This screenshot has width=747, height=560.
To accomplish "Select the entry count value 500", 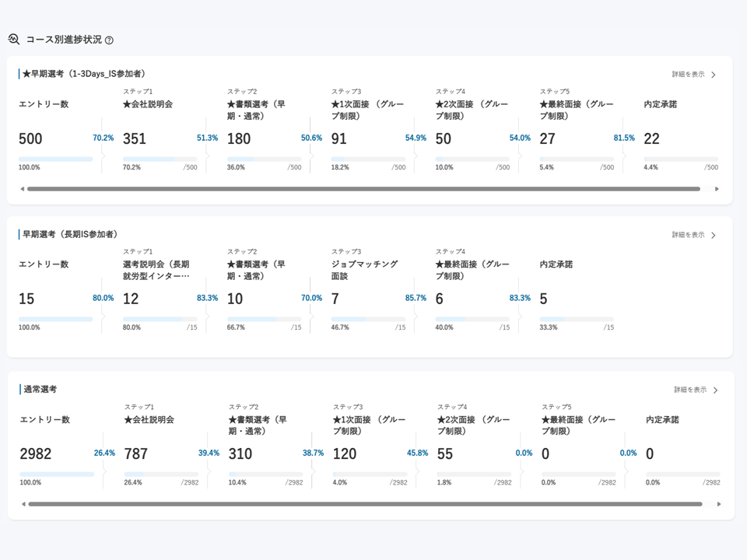I will click(x=30, y=138).
